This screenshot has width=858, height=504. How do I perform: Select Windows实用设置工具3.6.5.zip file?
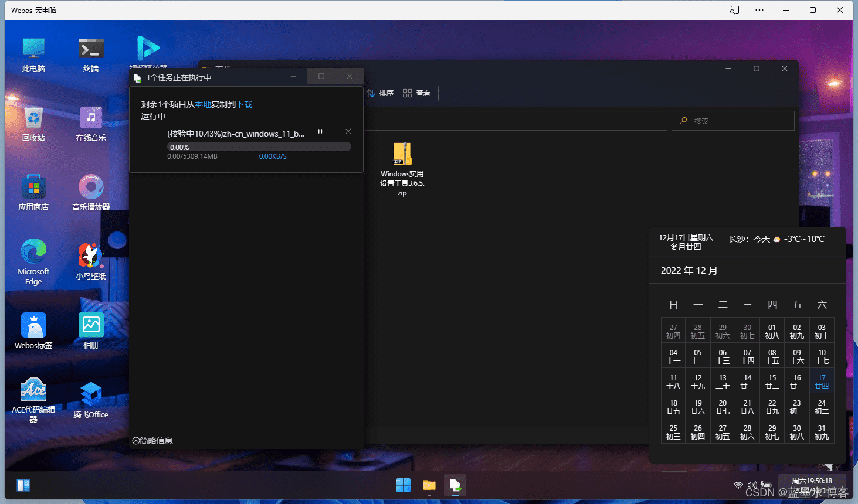point(402,169)
